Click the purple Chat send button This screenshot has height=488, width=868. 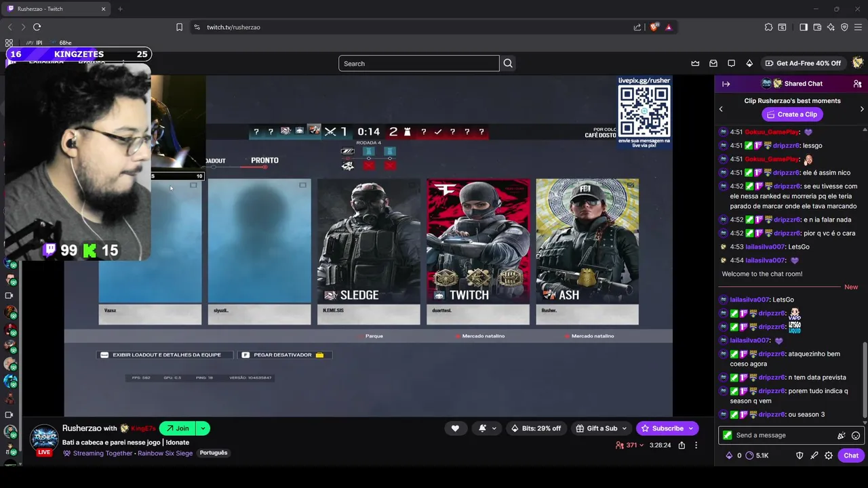[851, 455]
